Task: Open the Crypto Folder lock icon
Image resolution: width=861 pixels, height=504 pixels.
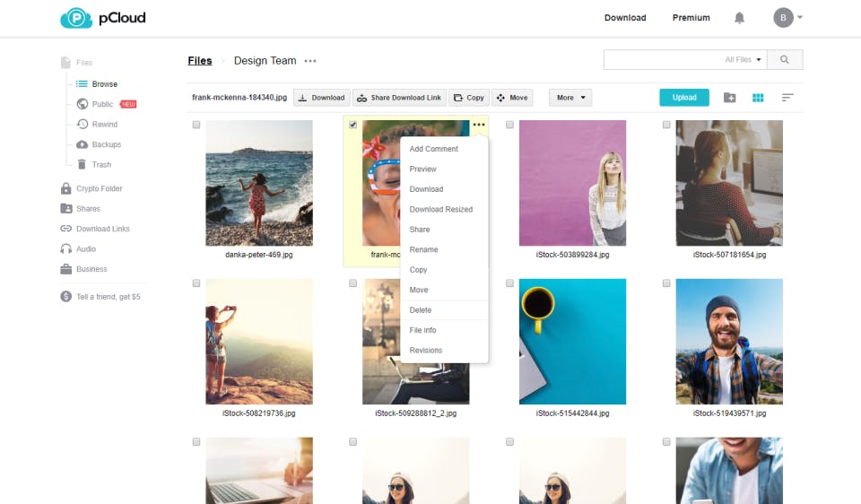Action: coord(65,188)
